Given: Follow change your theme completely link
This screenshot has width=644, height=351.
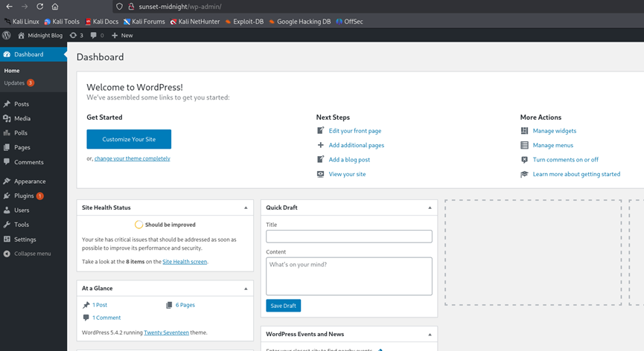Looking at the screenshot, I should 133,158.
